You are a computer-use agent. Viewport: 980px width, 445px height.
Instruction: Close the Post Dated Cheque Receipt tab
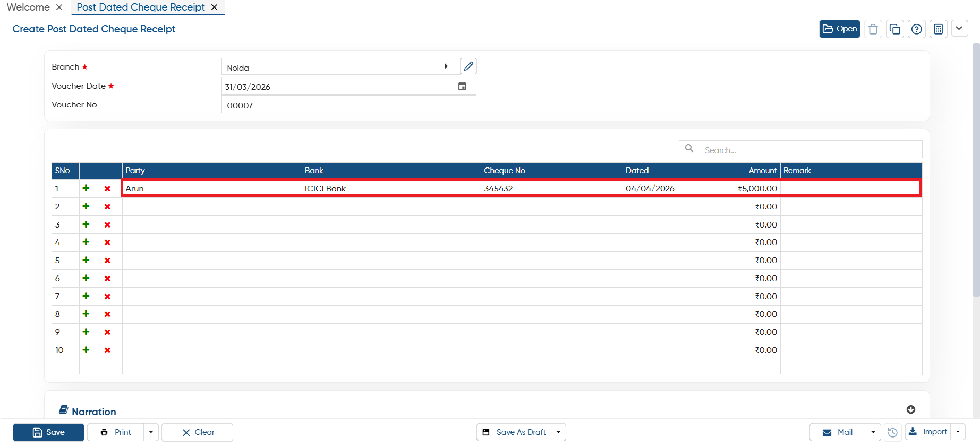215,7
